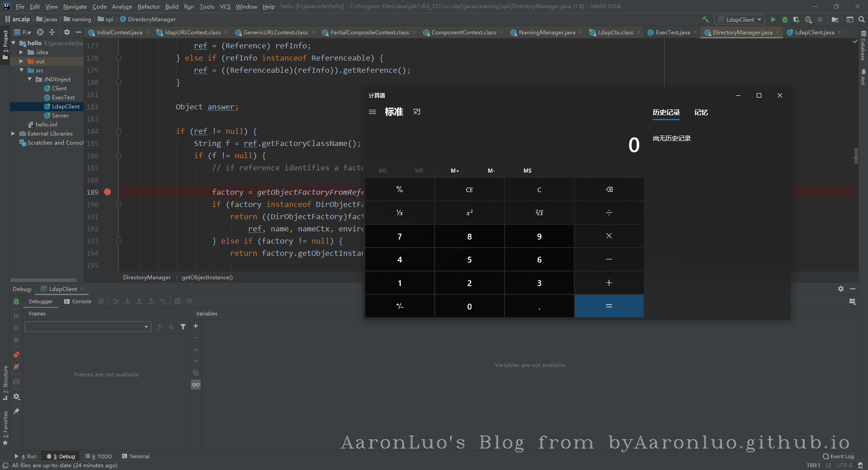Select the ExecTest class in project tree
Viewport: 868px width, 470px height.
click(x=63, y=98)
